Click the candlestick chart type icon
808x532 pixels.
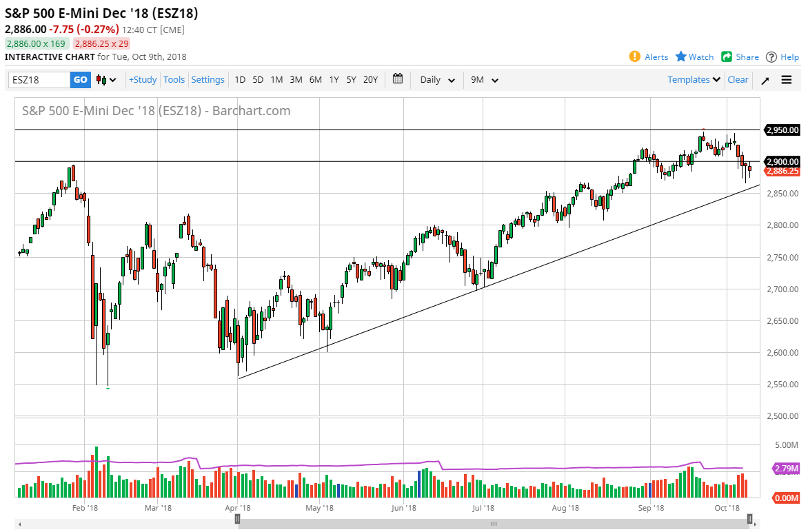[x=101, y=79]
